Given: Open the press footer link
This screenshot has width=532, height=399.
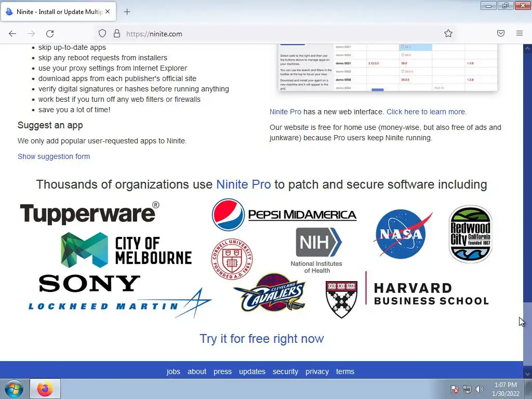Looking at the screenshot, I should pos(222,371).
